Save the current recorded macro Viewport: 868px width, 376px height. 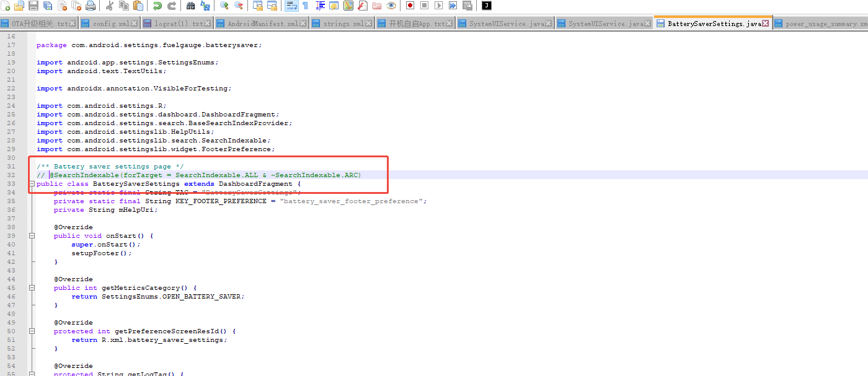pyautogui.click(x=467, y=6)
